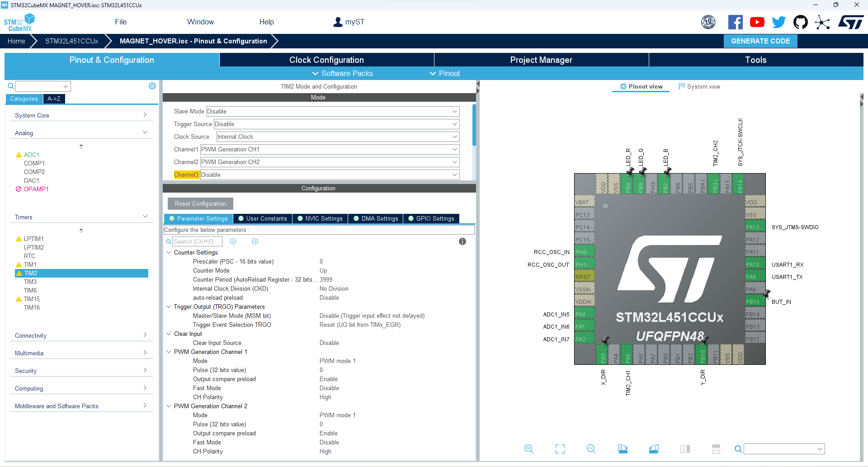868x467 pixels.
Task: Click the PA13 SWDIO pin
Action: coord(755,227)
